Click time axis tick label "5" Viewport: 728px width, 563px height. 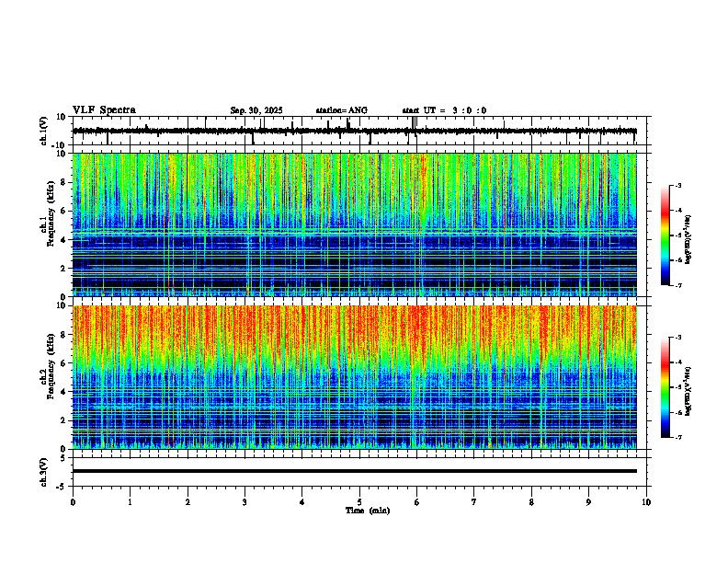(x=359, y=502)
